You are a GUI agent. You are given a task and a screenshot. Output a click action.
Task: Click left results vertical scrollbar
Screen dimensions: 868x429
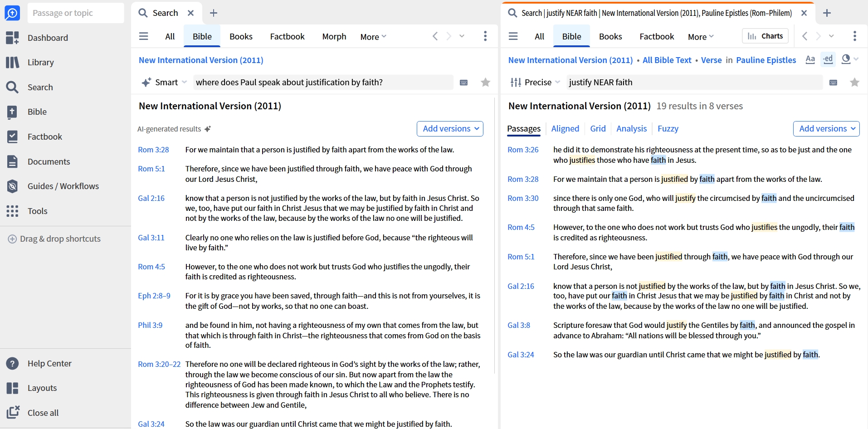pos(495,236)
